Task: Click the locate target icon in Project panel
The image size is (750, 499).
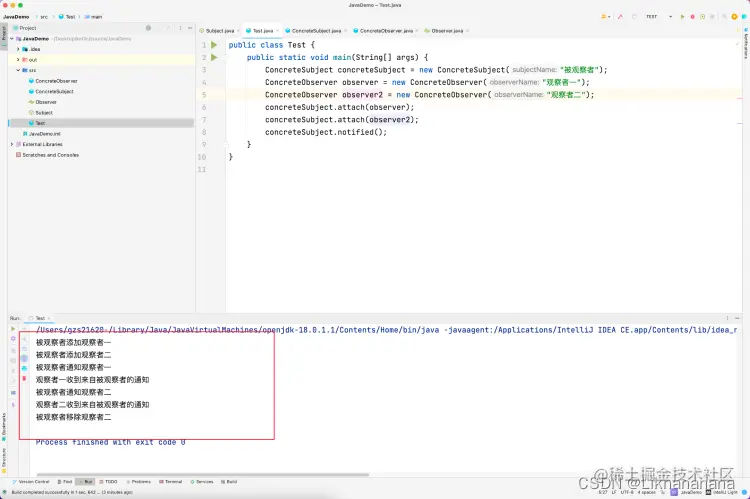Action: click(x=148, y=28)
